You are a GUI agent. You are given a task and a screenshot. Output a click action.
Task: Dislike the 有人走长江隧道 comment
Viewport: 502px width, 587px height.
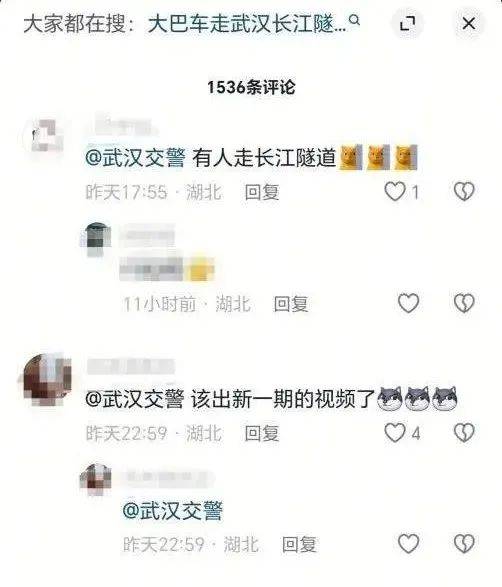click(464, 191)
